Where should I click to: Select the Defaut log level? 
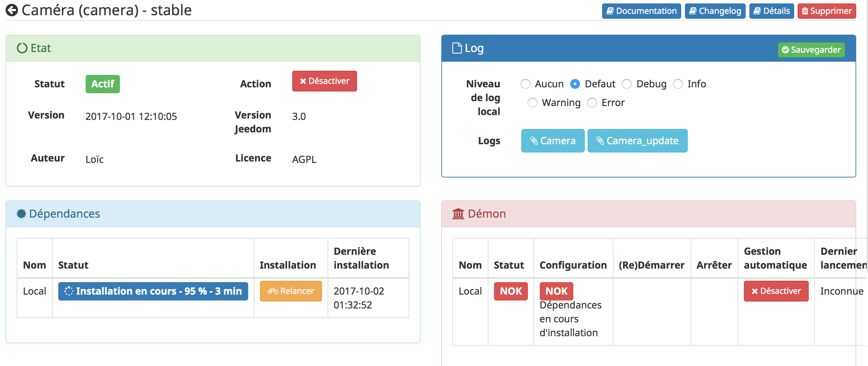point(575,84)
